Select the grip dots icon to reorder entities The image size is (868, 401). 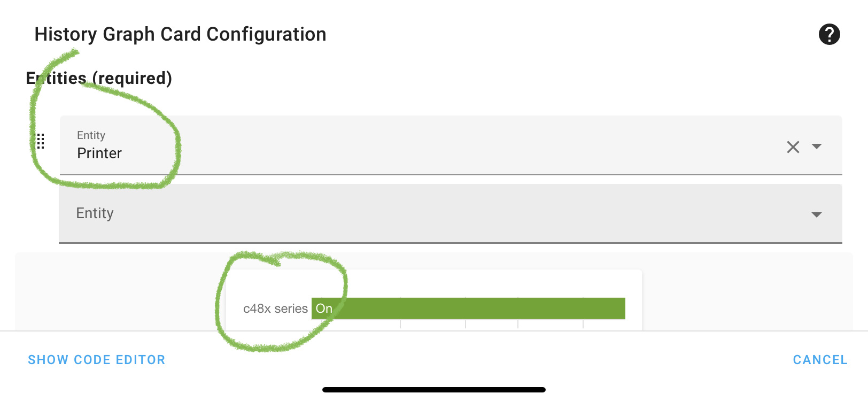tap(41, 142)
